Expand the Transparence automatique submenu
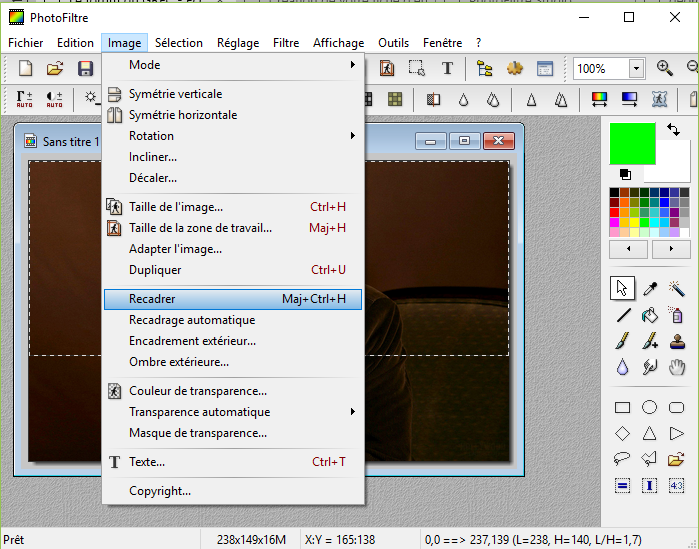699x549 pixels. click(234, 412)
